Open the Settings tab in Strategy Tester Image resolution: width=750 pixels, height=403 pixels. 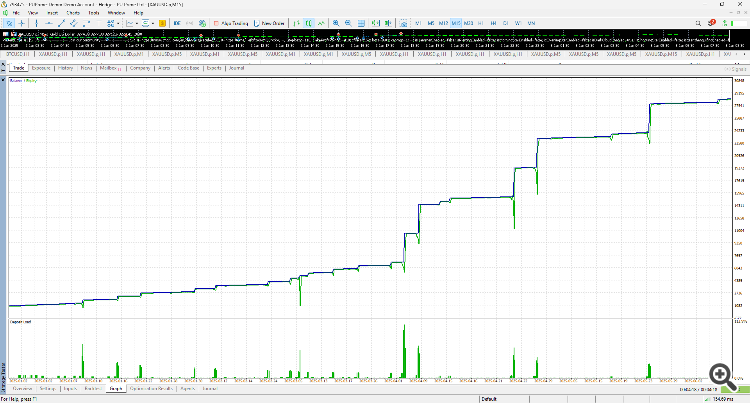coord(47,389)
